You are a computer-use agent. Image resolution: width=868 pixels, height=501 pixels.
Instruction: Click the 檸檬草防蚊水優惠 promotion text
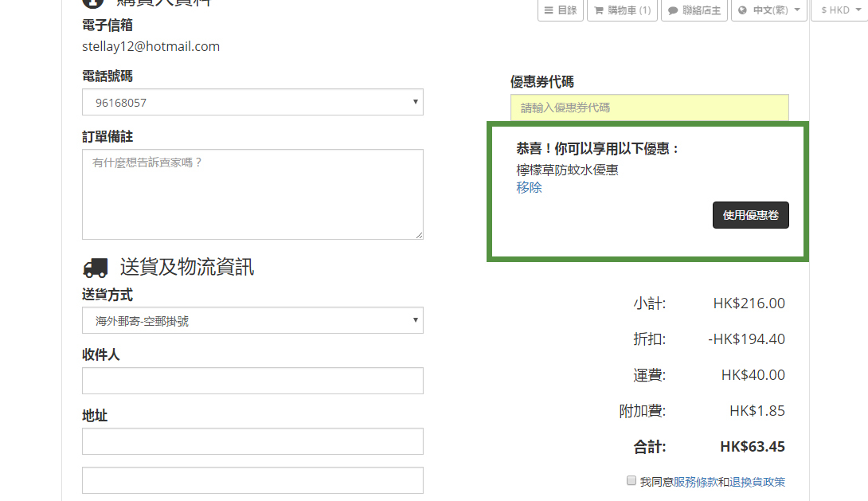click(x=567, y=170)
